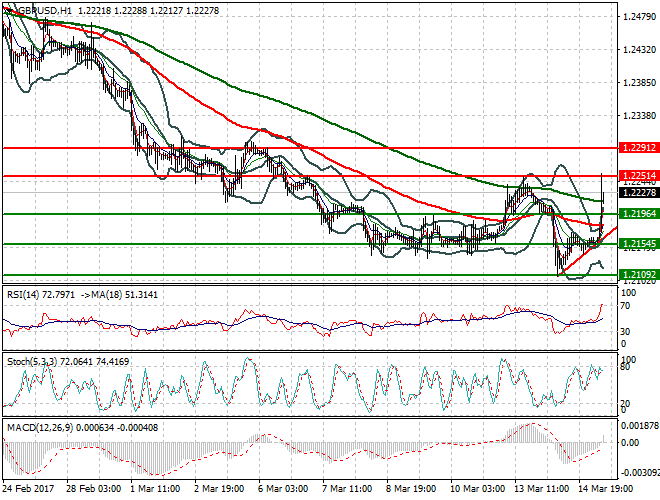Click the 24 Feb 2017 date label
660x500 pixels.
(27, 492)
